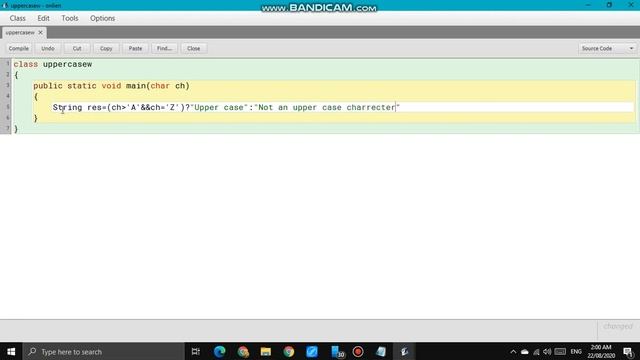Click the 'changed' status indicator
The image size is (640, 360).
[618, 327]
